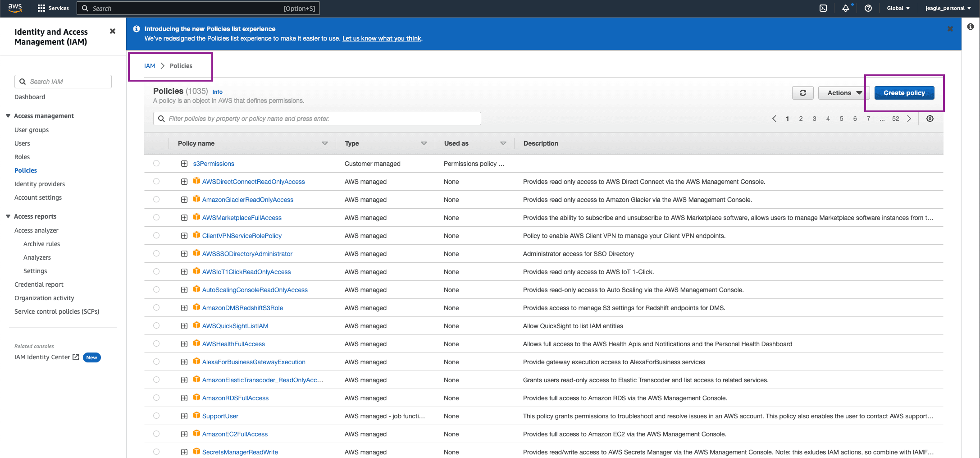Select the SupportUser policy radio button

(156, 416)
